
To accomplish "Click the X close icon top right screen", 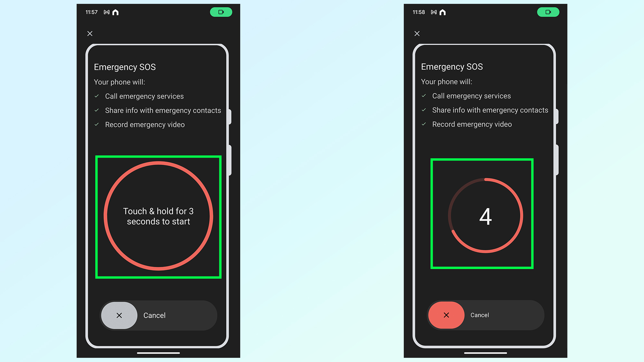I will 417,33.
